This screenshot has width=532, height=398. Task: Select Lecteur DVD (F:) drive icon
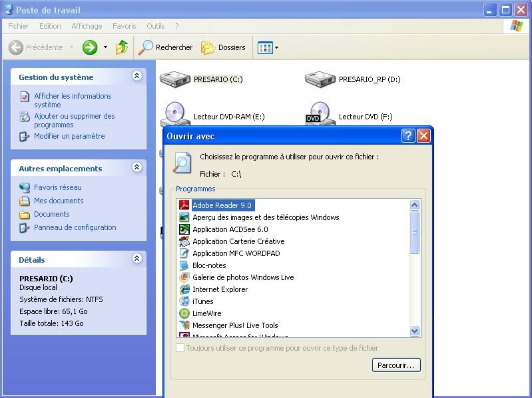tap(320, 114)
